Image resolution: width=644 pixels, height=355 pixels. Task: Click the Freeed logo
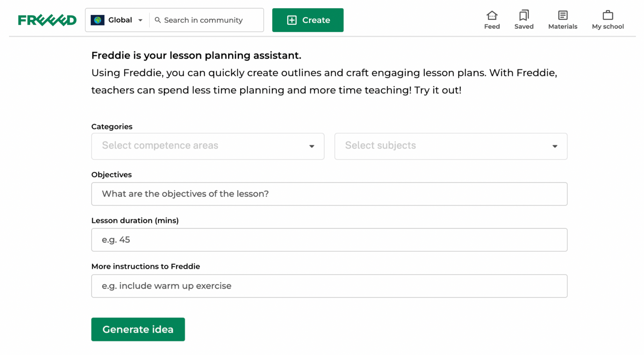pyautogui.click(x=47, y=20)
